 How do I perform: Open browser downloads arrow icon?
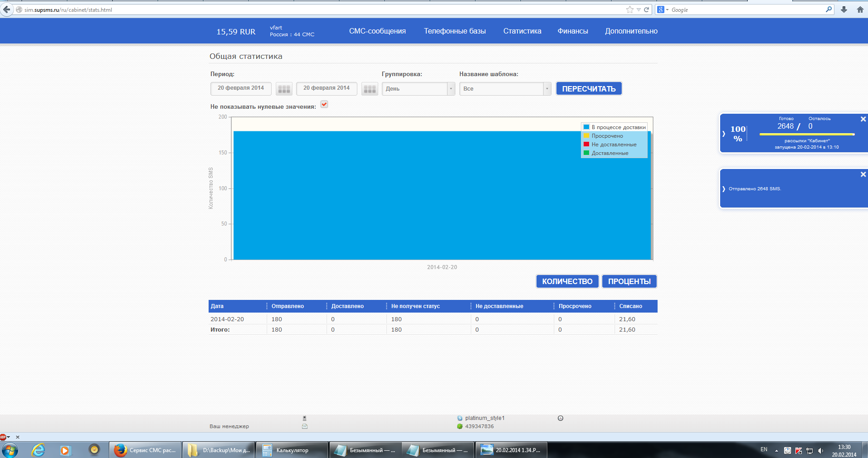pyautogui.click(x=844, y=10)
